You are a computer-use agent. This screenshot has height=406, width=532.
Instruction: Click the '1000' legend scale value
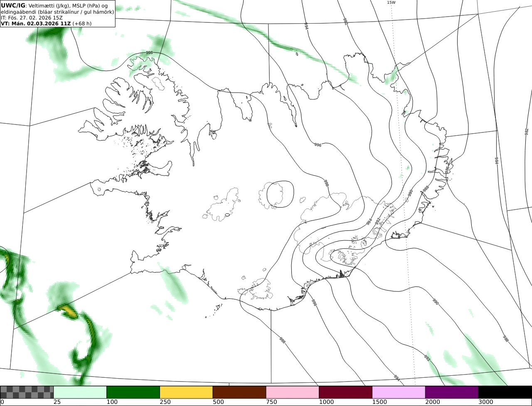326,402
